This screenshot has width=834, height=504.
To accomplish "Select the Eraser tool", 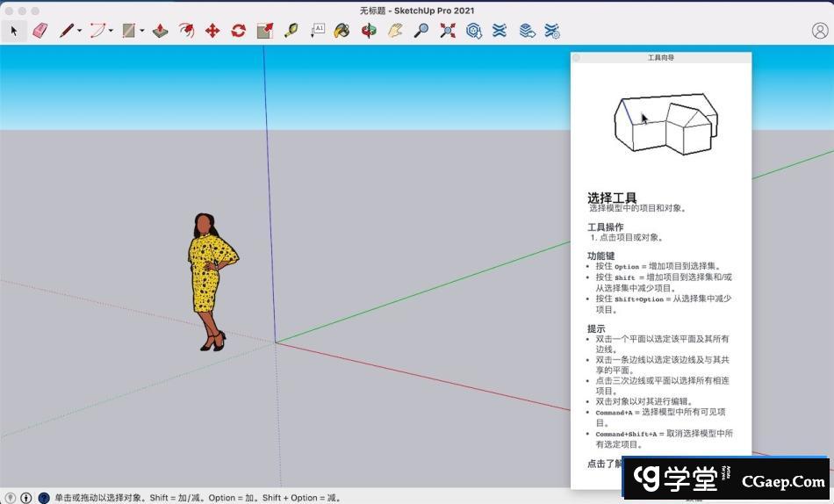I will click(x=40, y=31).
